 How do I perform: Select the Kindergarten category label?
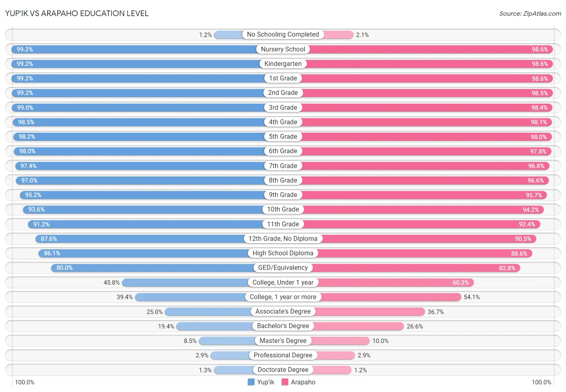pyautogui.click(x=283, y=64)
